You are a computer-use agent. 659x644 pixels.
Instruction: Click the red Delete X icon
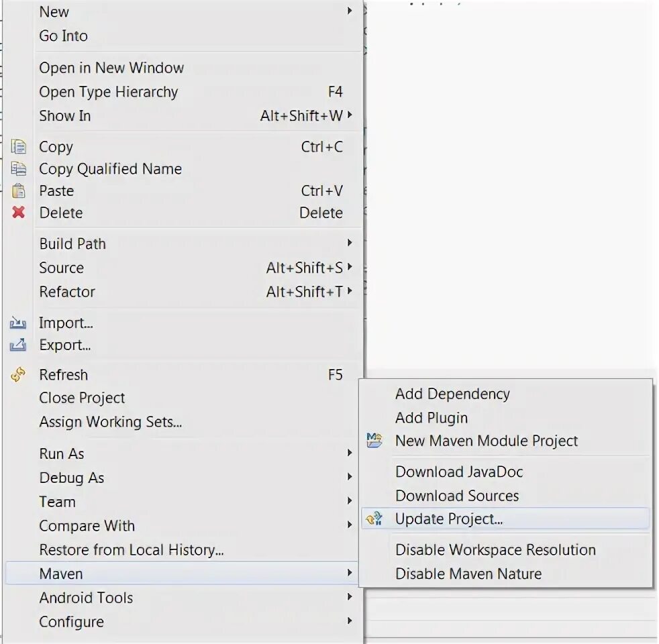pos(19,213)
